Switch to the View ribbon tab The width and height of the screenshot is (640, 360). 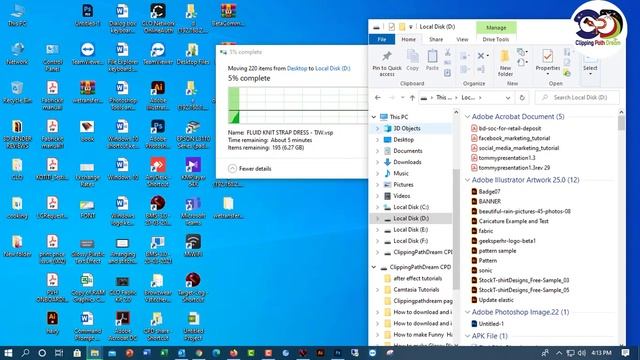pos(462,39)
